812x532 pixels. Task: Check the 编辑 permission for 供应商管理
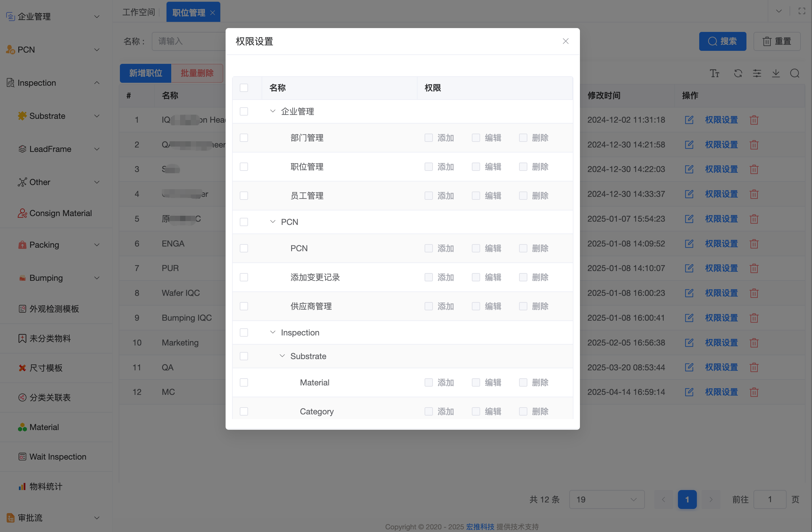[476, 306]
